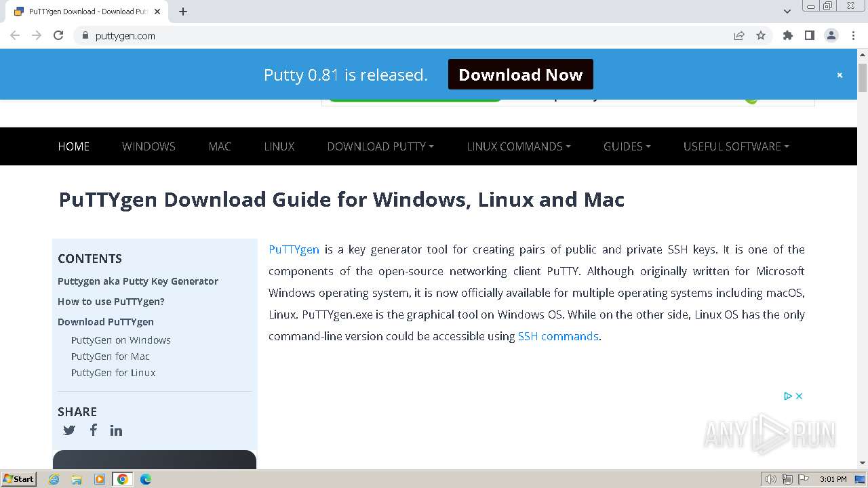
Task: Open File Explorer from the taskbar
Action: tap(77, 479)
